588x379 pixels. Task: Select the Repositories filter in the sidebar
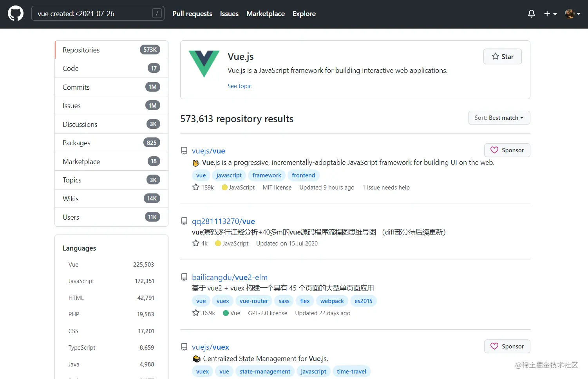[x=112, y=50]
